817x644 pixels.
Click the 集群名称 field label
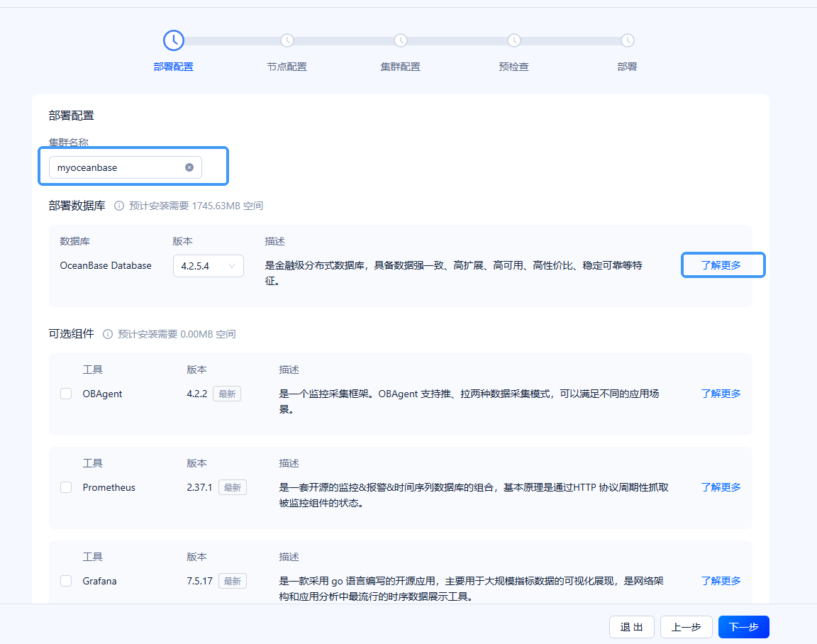tap(69, 143)
